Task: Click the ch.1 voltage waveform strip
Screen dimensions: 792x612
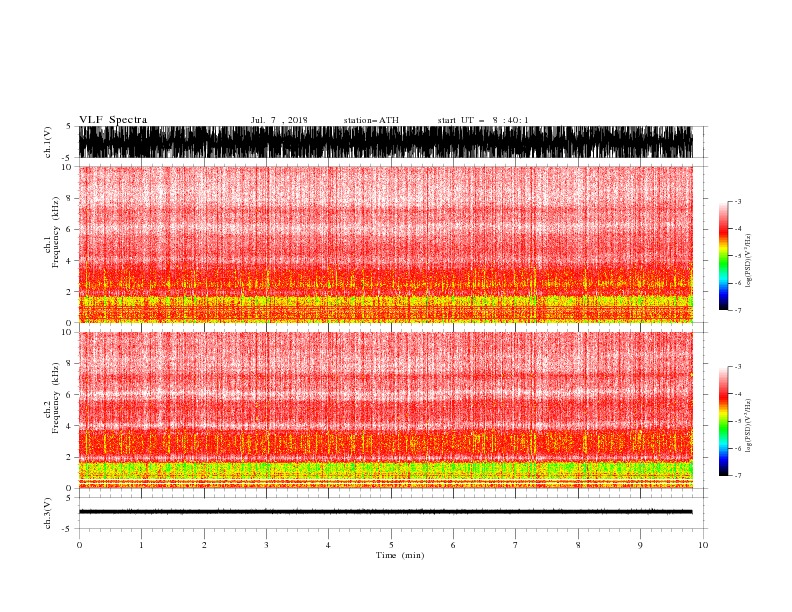Action: [386, 142]
